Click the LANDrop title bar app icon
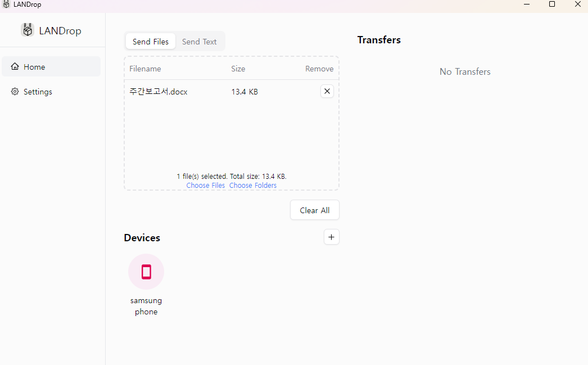The height and width of the screenshot is (365, 588). [x=6, y=4]
